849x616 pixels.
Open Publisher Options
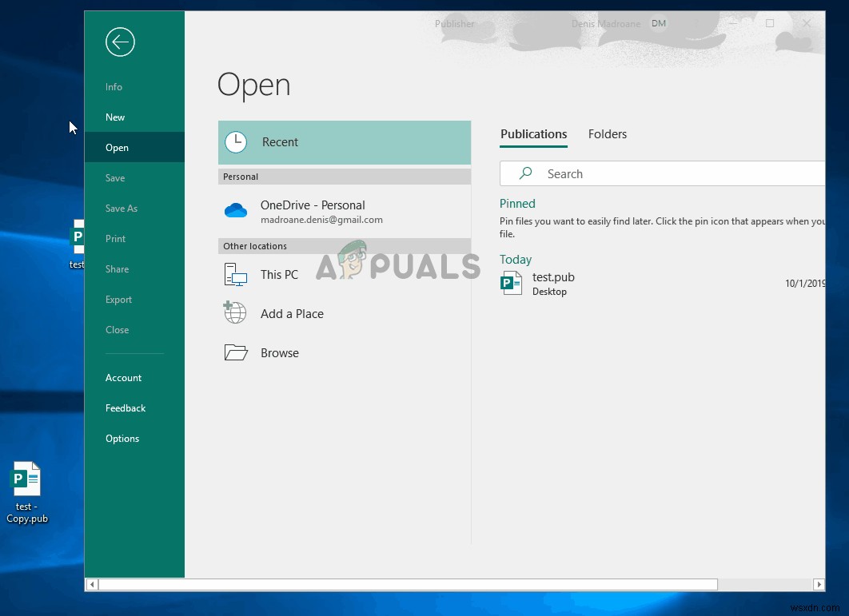(x=122, y=438)
